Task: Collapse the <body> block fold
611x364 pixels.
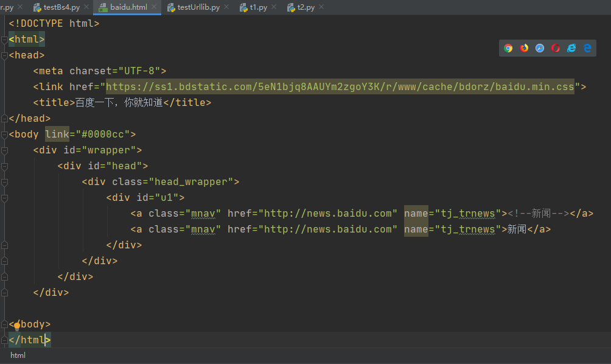Action: pyautogui.click(x=4, y=135)
